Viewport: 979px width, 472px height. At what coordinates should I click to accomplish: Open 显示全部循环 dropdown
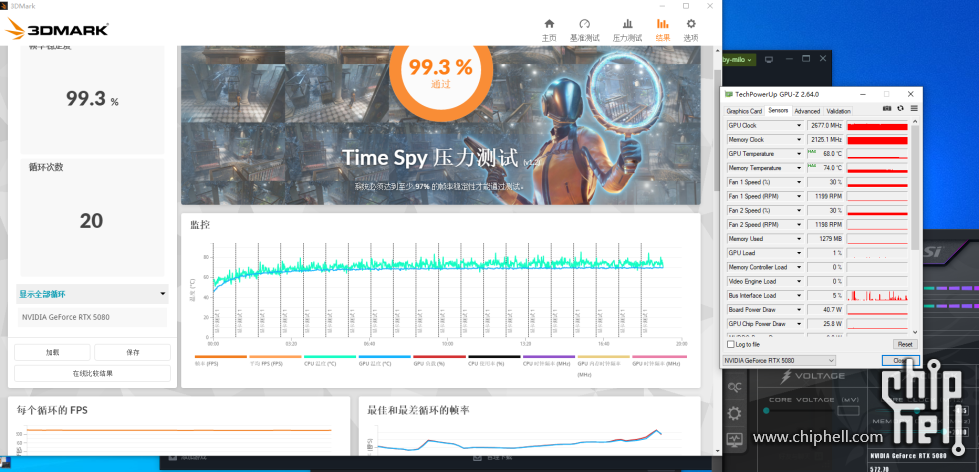coord(92,294)
